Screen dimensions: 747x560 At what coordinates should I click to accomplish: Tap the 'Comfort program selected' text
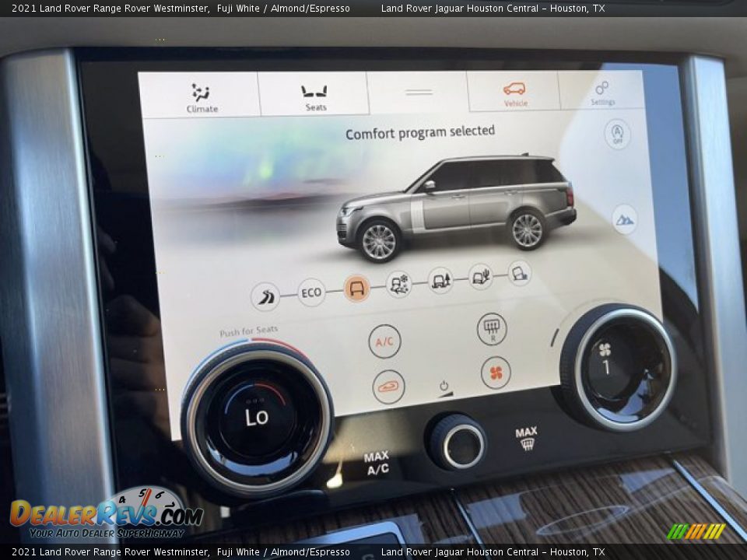click(419, 133)
